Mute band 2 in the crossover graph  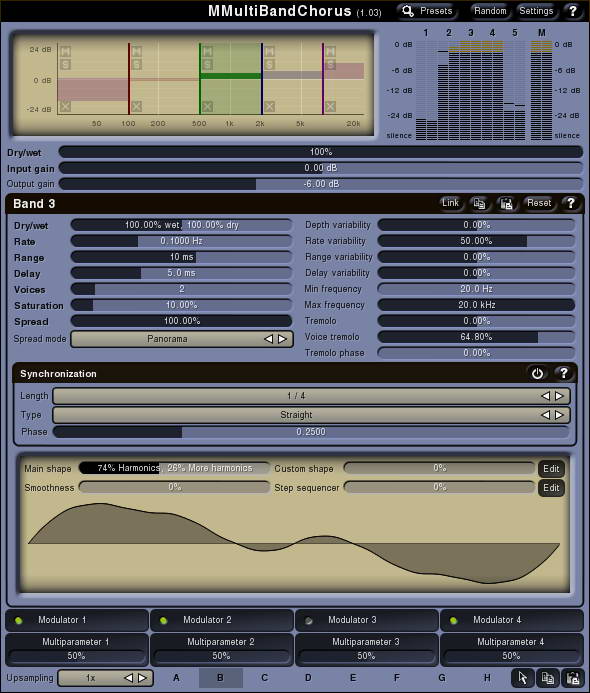point(137,51)
